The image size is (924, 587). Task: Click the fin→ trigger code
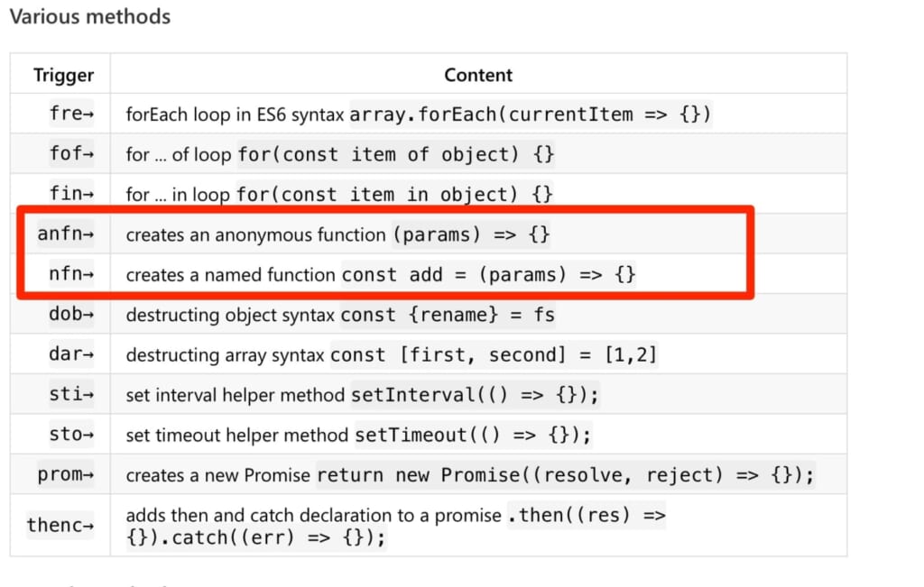(71, 193)
